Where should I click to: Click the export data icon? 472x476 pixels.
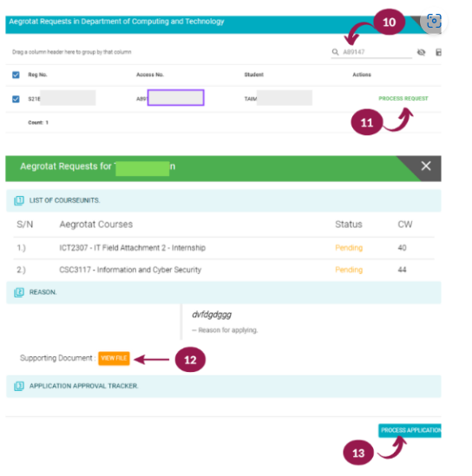pyautogui.click(x=438, y=52)
